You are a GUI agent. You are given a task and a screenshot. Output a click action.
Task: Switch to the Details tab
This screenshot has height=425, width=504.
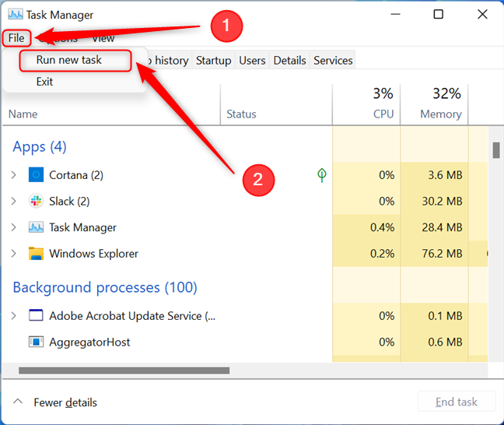tap(289, 60)
